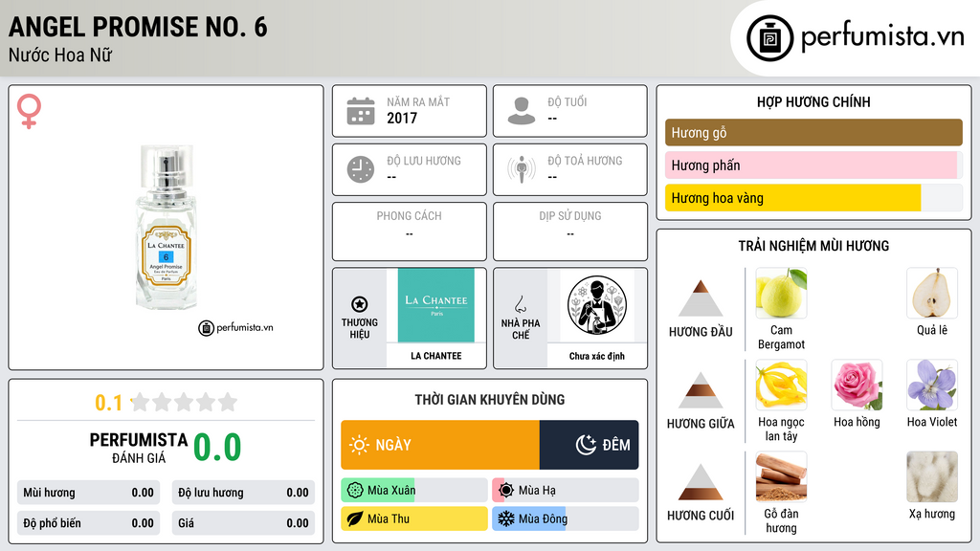Click the person icon beside Độ tuổi

pyautogui.click(x=522, y=111)
